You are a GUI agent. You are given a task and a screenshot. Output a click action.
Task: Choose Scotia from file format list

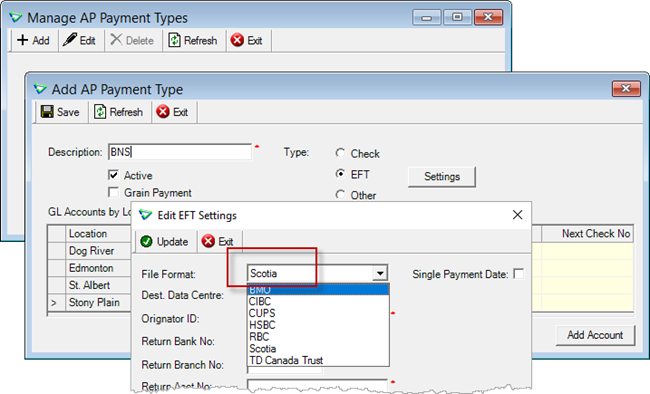318,348
